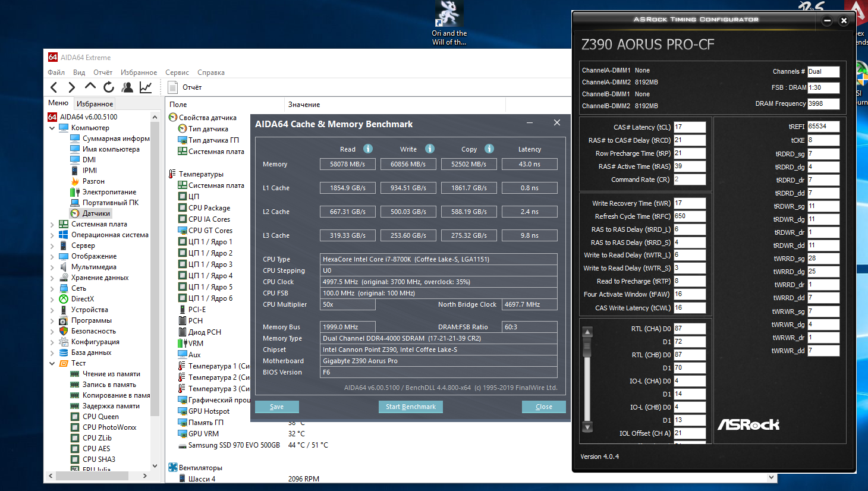Go up one level in AIDA64 toolbar
868x491 pixels.
click(x=90, y=87)
